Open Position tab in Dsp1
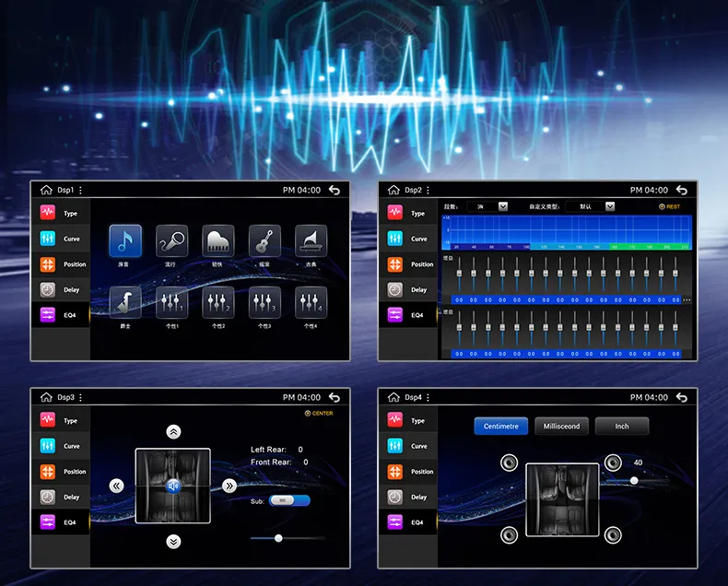This screenshot has width=728, height=586. (60, 264)
